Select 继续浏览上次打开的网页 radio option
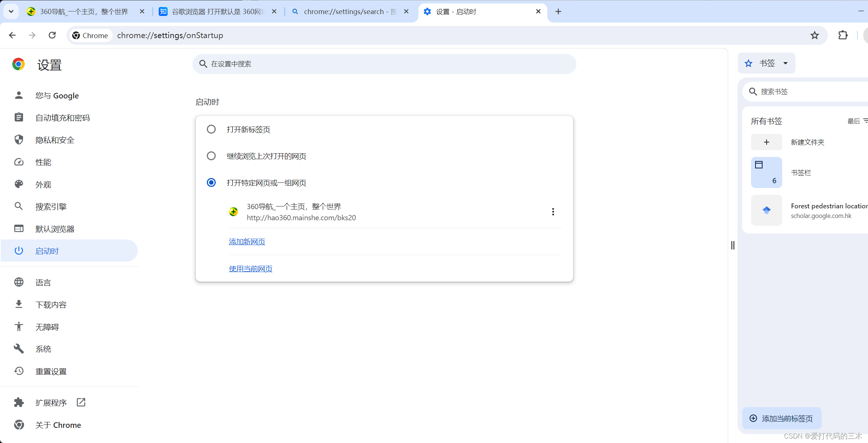The width and height of the screenshot is (868, 443). coord(211,156)
